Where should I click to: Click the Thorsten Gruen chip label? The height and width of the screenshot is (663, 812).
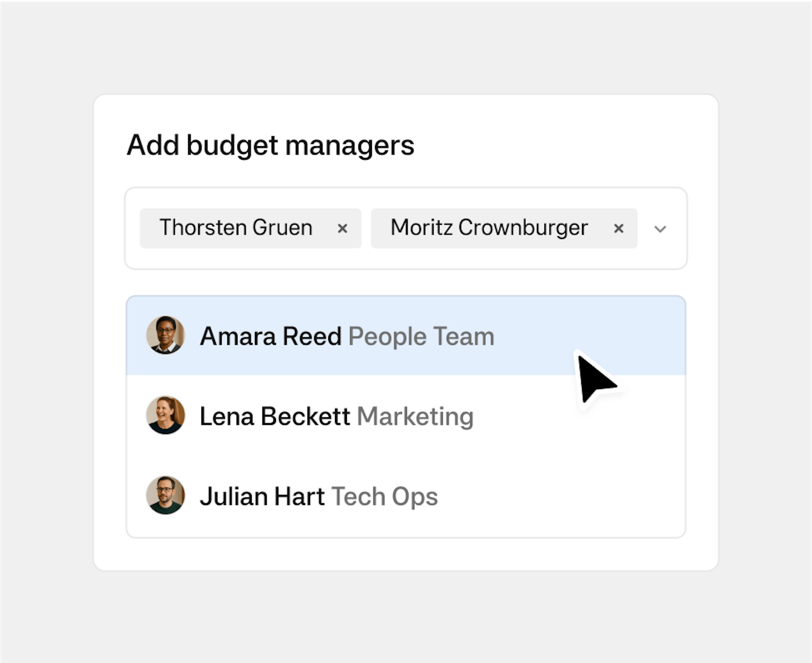click(236, 228)
